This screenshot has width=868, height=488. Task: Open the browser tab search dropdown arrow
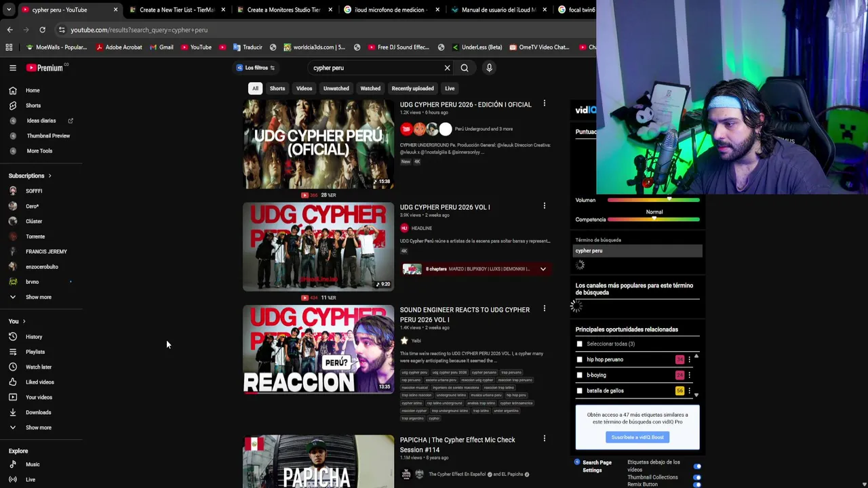(x=8, y=9)
